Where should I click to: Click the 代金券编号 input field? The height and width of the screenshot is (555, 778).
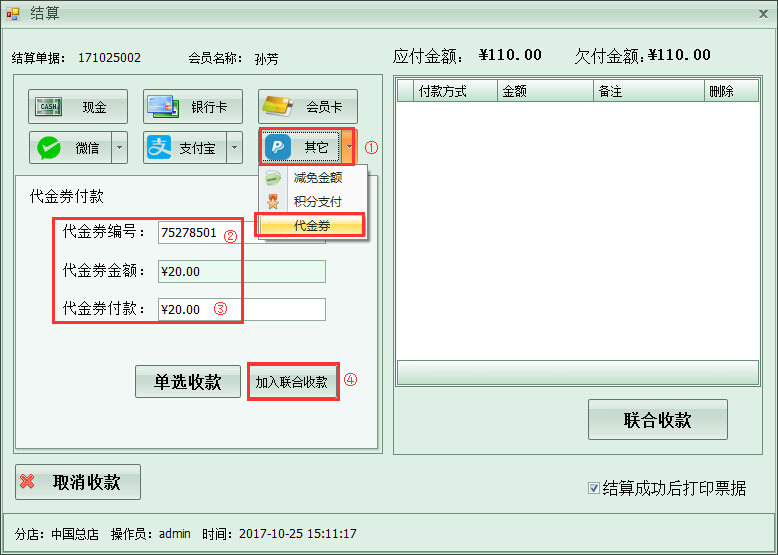[x=240, y=233]
